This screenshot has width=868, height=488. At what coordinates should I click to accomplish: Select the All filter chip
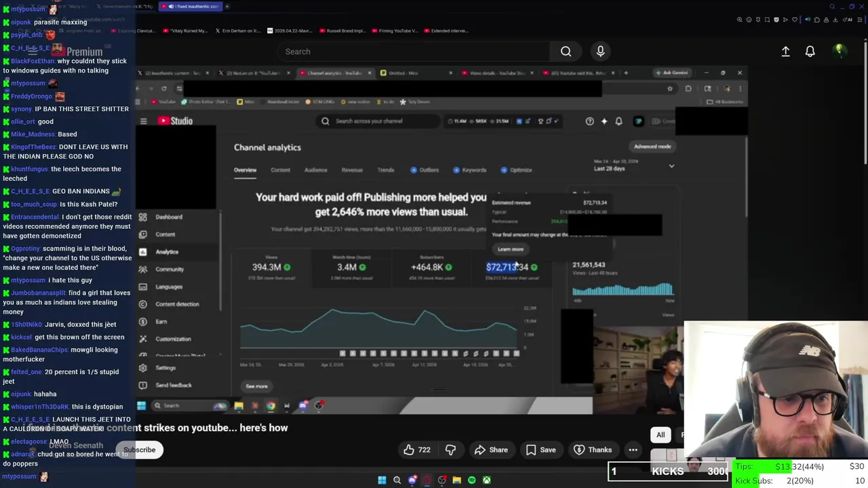(x=660, y=435)
